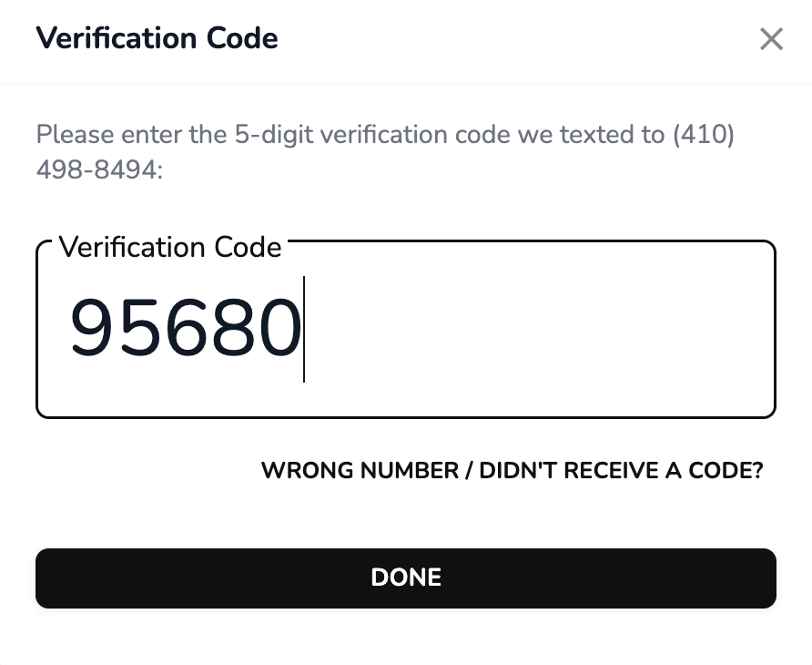Click the digit 8 in the entered code

231,330
